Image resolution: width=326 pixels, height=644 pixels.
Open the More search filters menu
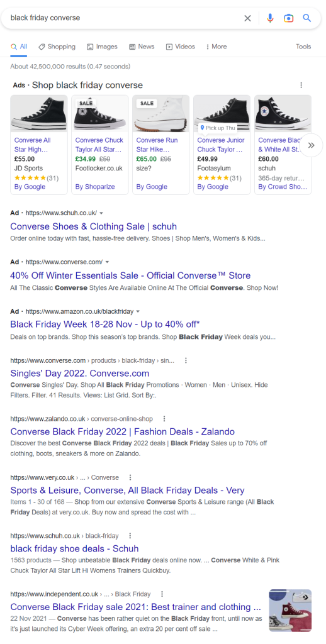216,47
